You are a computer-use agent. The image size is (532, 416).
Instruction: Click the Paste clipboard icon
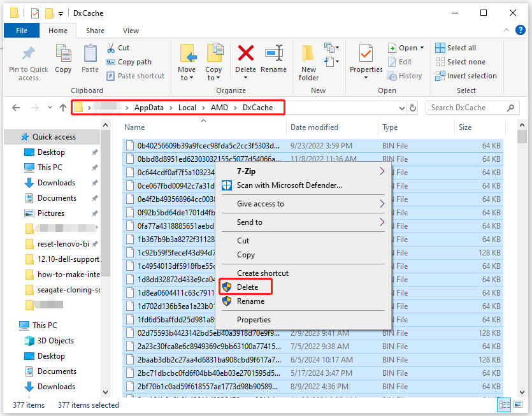pos(90,54)
